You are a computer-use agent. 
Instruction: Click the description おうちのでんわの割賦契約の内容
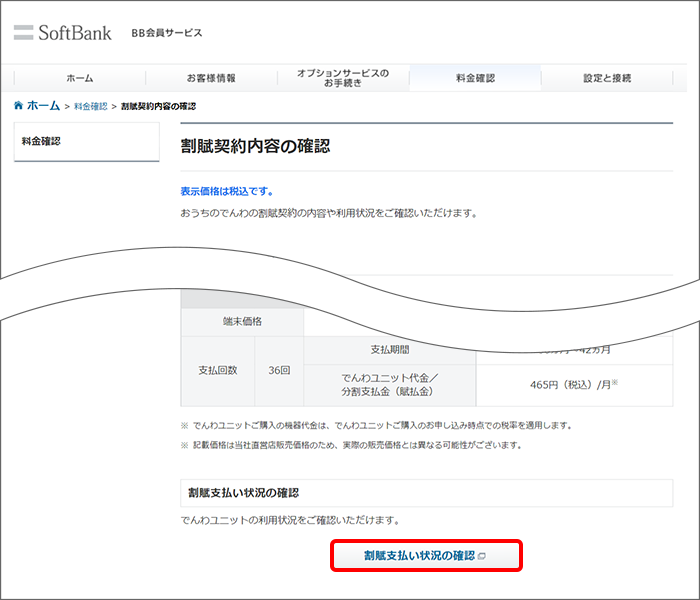(x=329, y=213)
